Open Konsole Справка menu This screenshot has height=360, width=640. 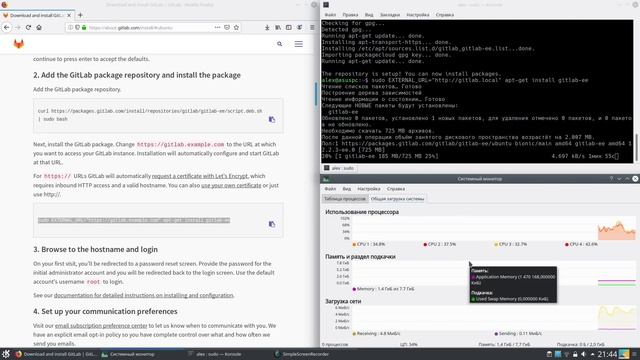(x=444, y=15)
